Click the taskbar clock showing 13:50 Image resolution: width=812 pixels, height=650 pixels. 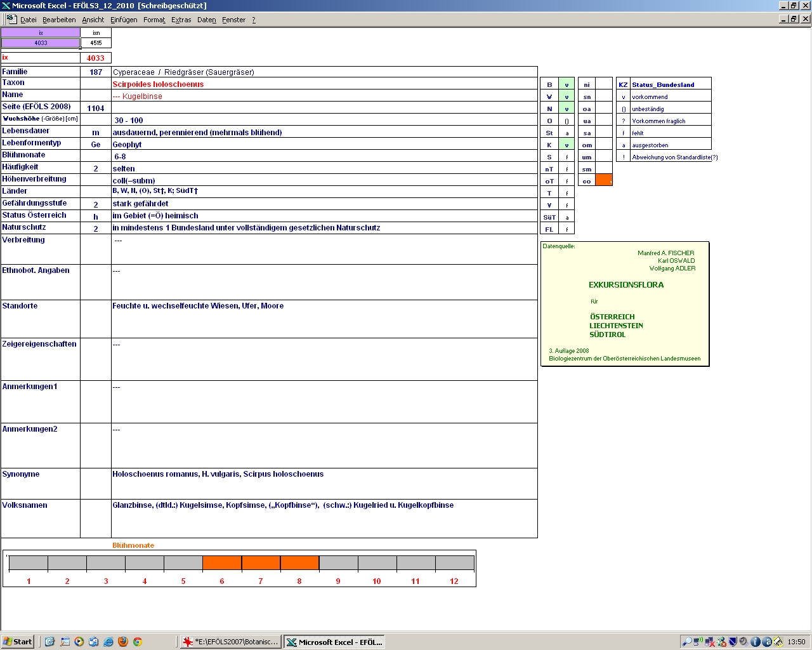coord(796,642)
